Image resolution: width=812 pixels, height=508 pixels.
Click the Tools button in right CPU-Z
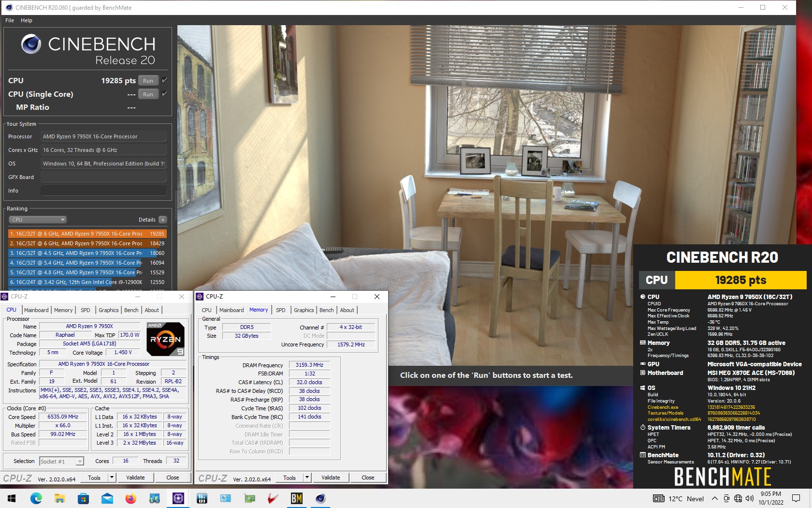290,478
